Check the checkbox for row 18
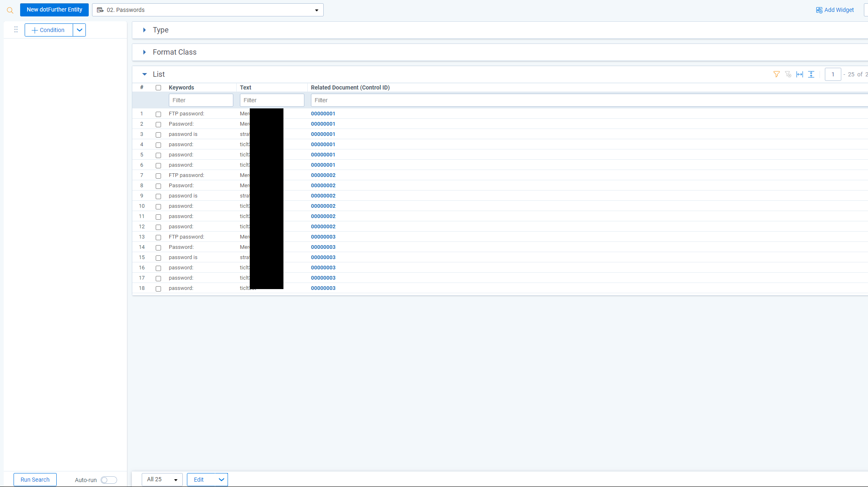Viewport: 868px width, 487px height. [x=158, y=289]
